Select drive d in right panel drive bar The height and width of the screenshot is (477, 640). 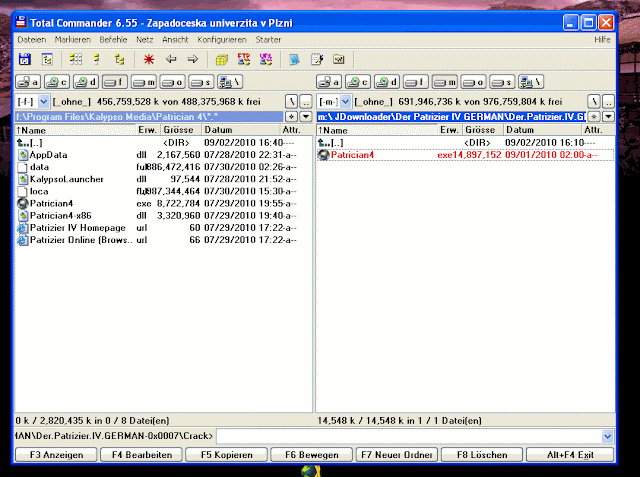[387, 82]
